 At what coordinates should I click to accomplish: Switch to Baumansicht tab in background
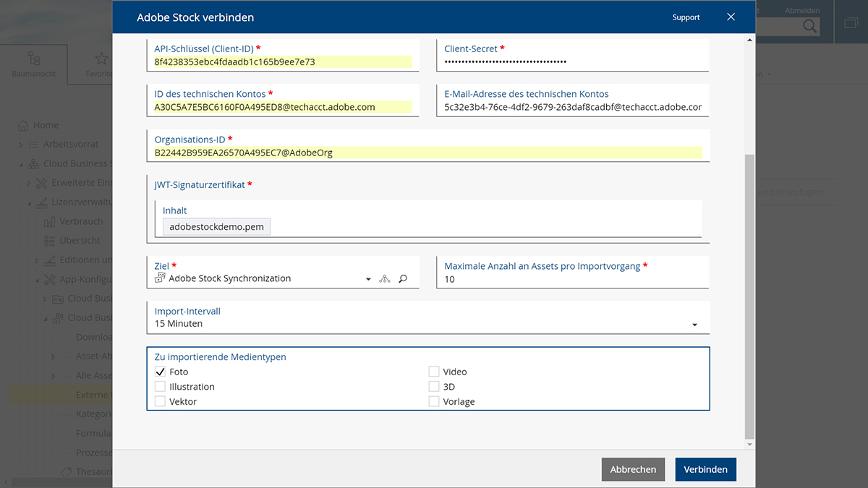[x=34, y=64]
